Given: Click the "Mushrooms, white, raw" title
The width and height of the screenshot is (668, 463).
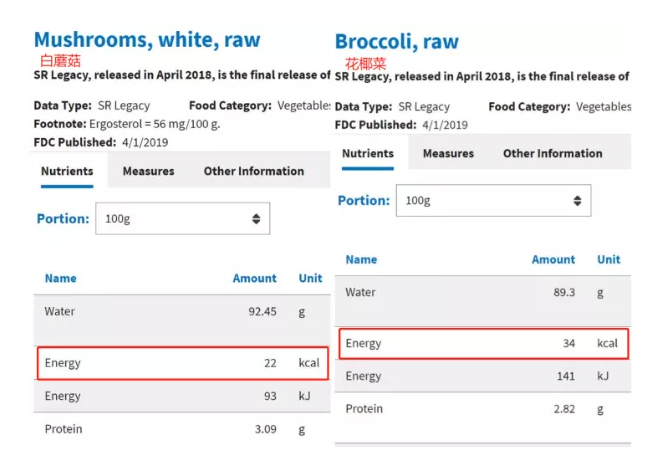Looking at the screenshot, I should [x=147, y=40].
